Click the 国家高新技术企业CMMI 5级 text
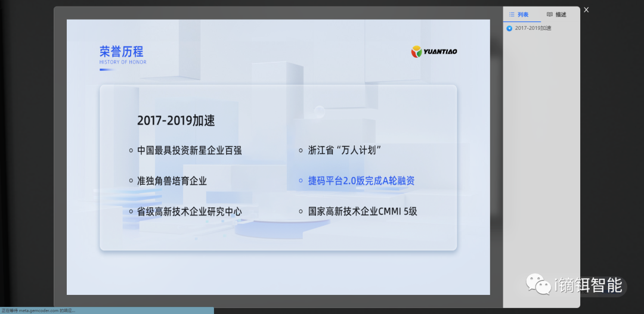The width and height of the screenshot is (644, 314). coord(363,212)
